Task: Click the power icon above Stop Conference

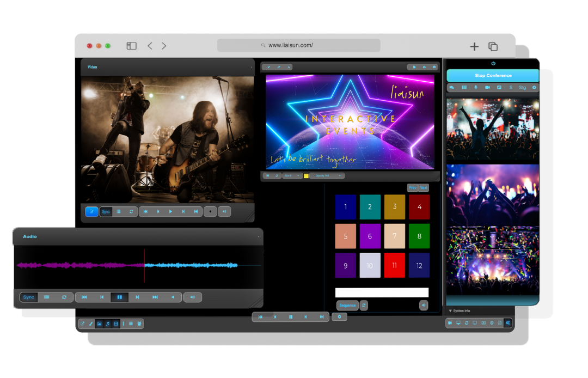Action: pos(493,63)
